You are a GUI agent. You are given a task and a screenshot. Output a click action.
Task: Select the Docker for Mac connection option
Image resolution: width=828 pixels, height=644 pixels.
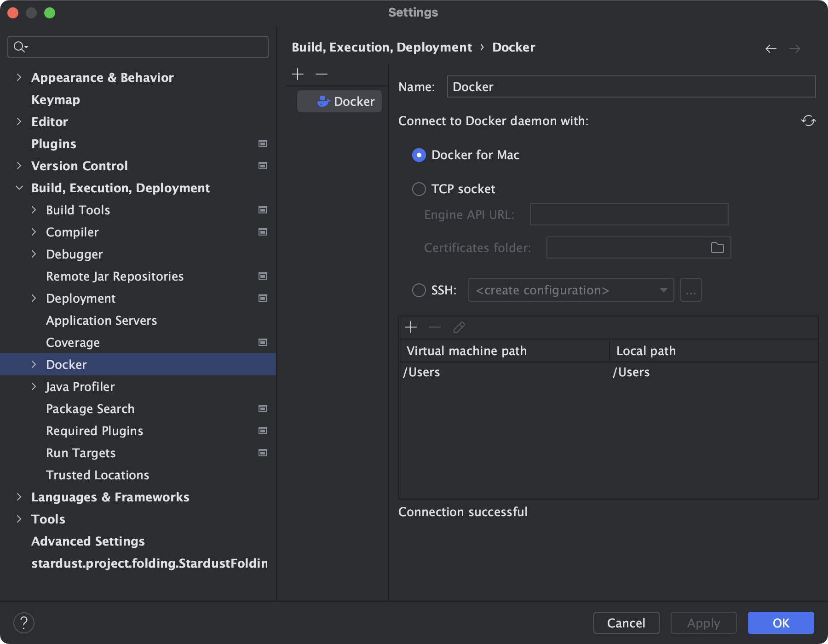[x=419, y=155]
